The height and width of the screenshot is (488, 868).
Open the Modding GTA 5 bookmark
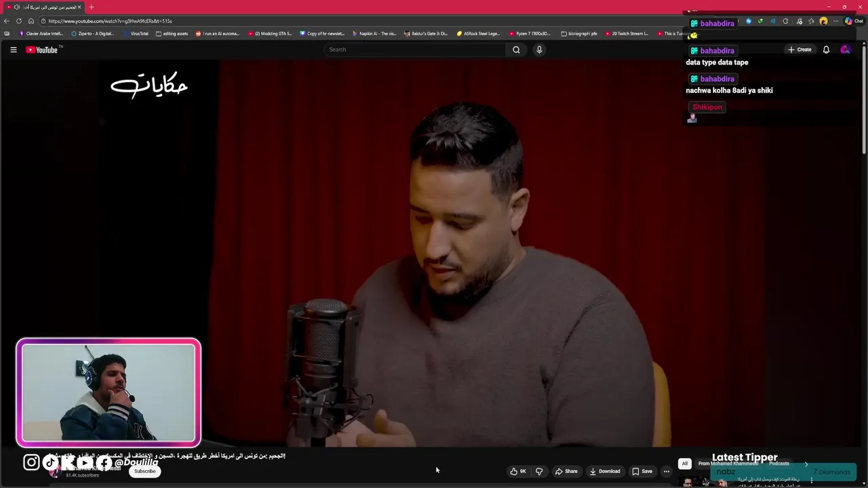tap(270, 33)
